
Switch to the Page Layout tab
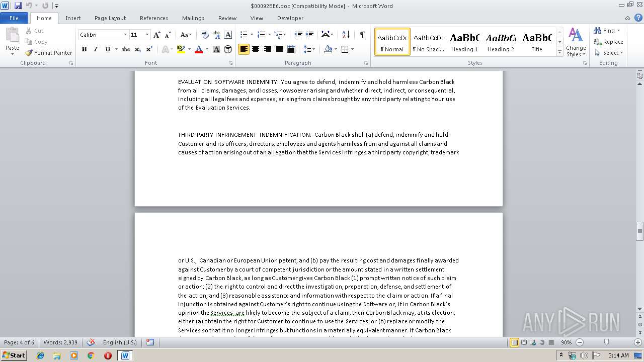point(110,18)
